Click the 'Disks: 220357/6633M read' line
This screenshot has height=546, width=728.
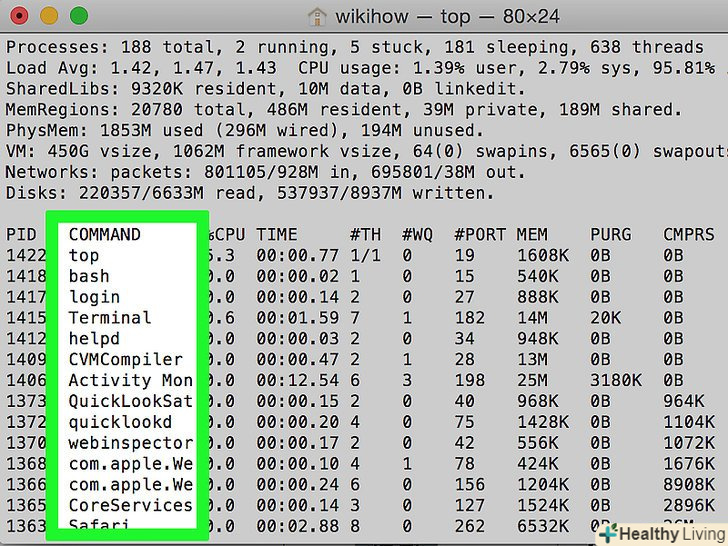pyautogui.click(x=250, y=193)
